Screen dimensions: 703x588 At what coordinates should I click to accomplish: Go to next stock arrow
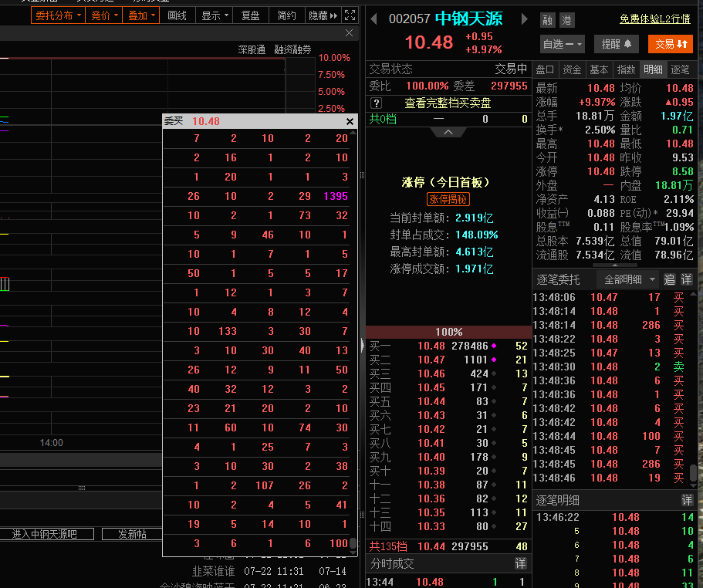[525, 19]
